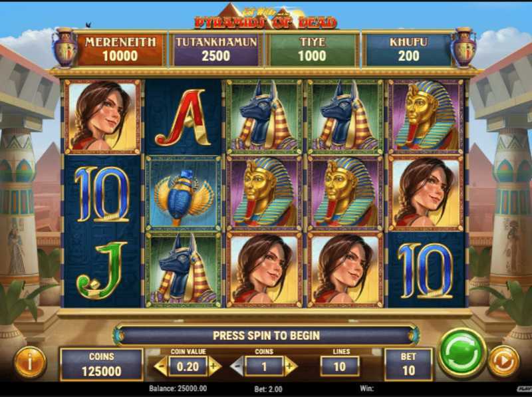
Task: Click the Tiye 1000 jackpot panel
Action: [x=312, y=49]
